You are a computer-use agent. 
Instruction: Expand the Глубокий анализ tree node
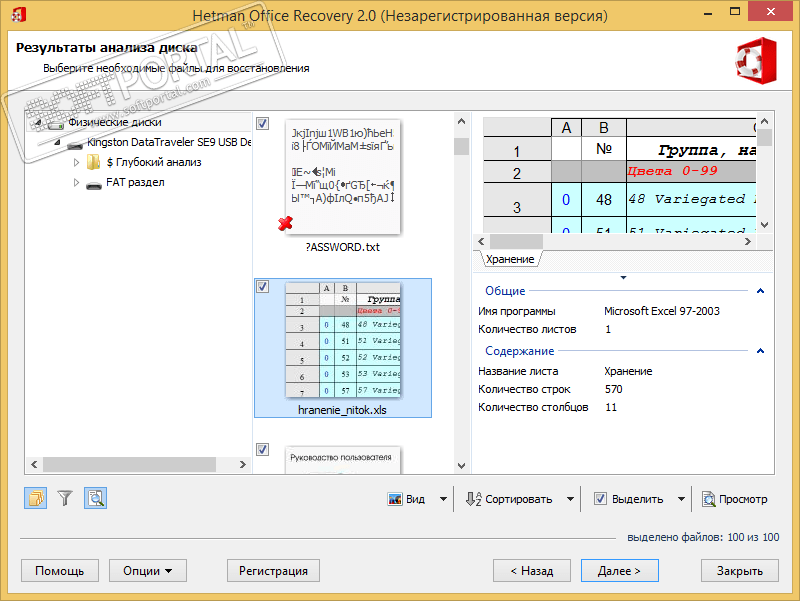pyautogui.click(x=76, y=162)
